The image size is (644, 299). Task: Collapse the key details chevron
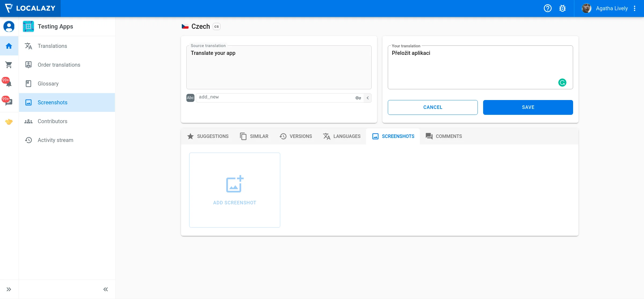point(368,98)
